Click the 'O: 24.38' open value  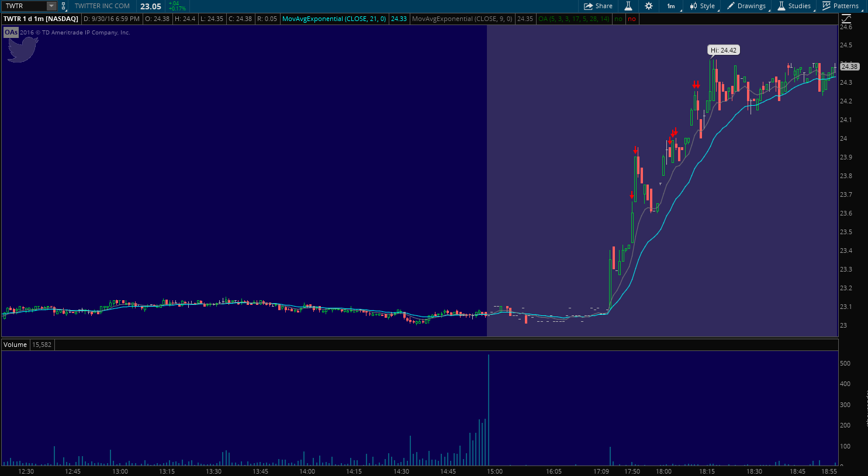[x=157, y=19]
